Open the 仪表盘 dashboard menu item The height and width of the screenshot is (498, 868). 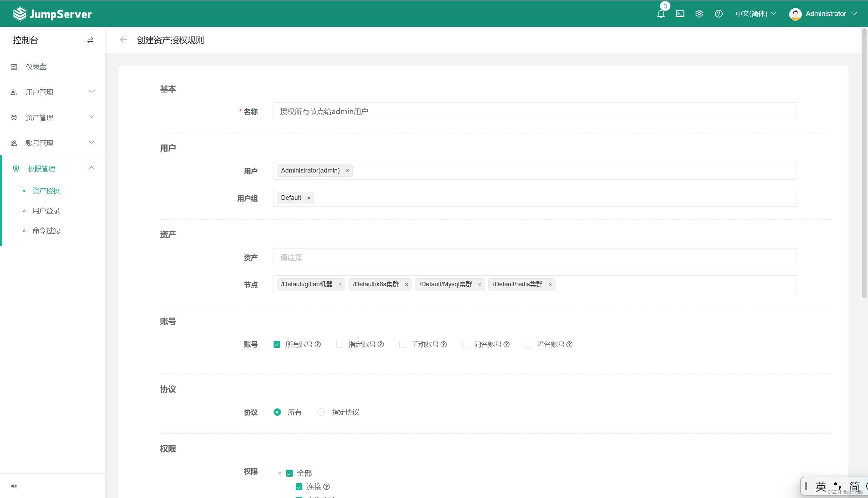tap(36, 67)
